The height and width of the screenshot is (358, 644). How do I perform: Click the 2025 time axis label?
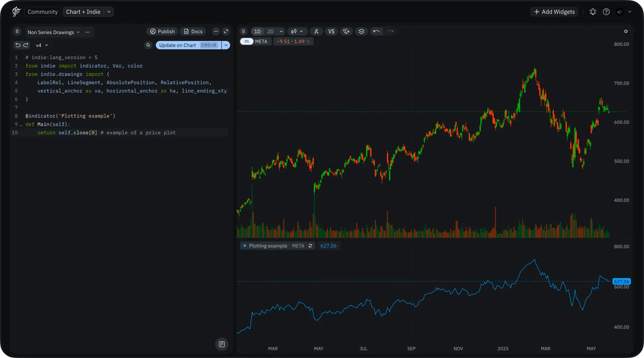click(503, 349)
